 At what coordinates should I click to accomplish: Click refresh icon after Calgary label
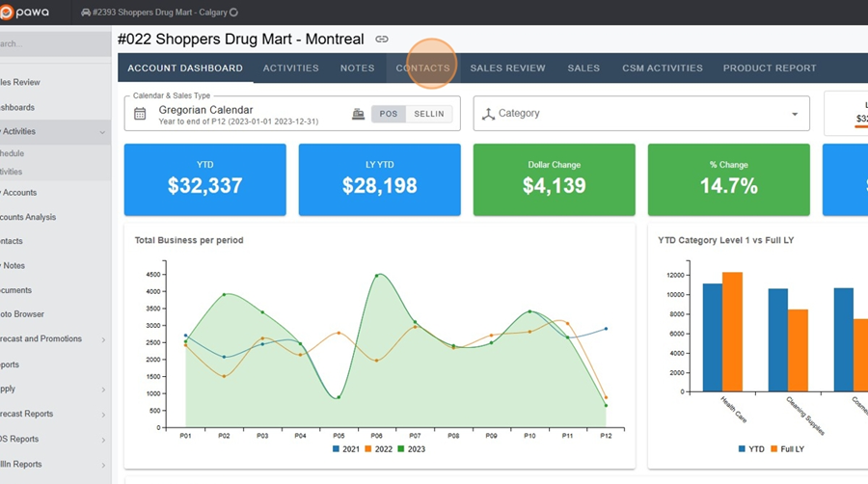tap(233, 13)
